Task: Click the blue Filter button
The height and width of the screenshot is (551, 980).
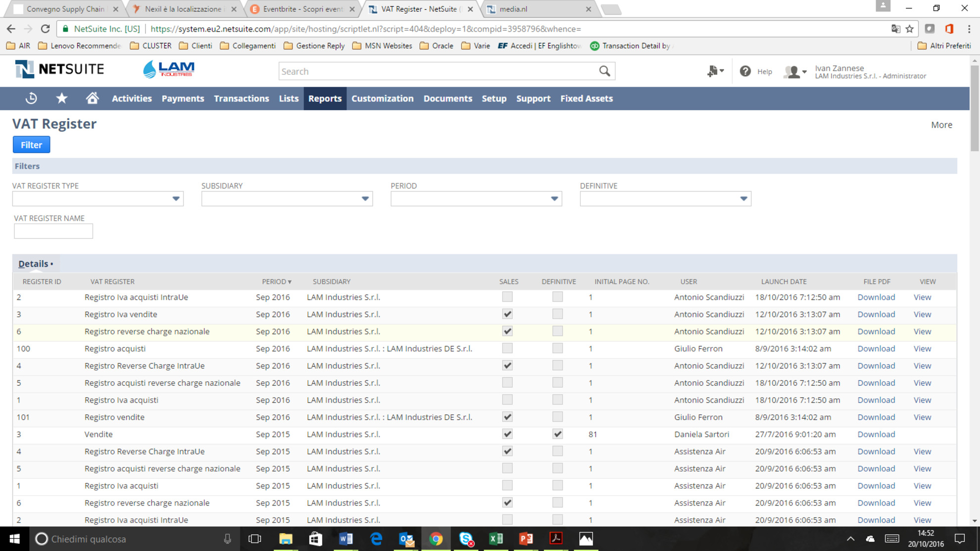Action: [31, 145]
